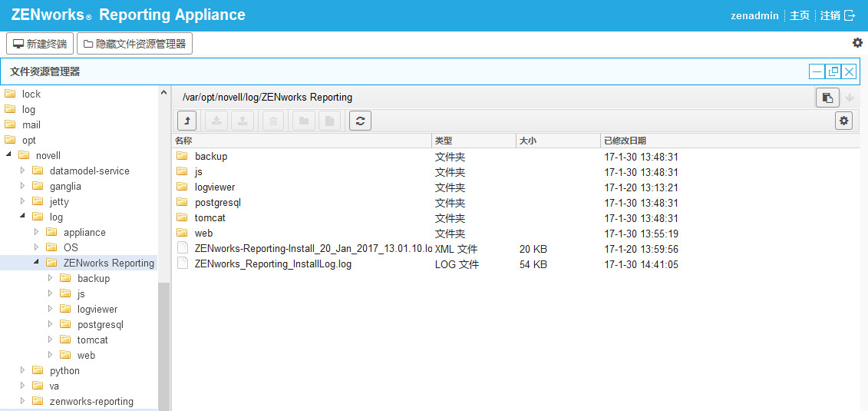Sort by the 大小 column header
Image resolution: width=868 pixels, height=411 pixels.
coord(558,141)
